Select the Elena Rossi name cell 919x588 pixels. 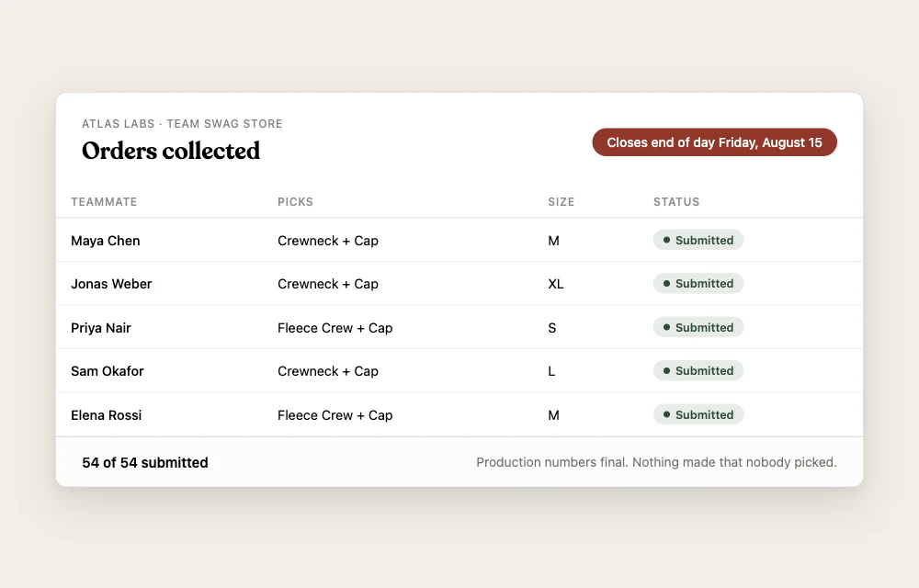[x=106, y=415]
